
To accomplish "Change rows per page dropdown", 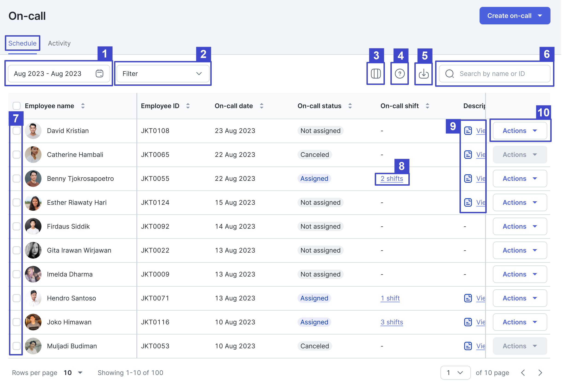I will pyautogui.click(x=73, y=373).
